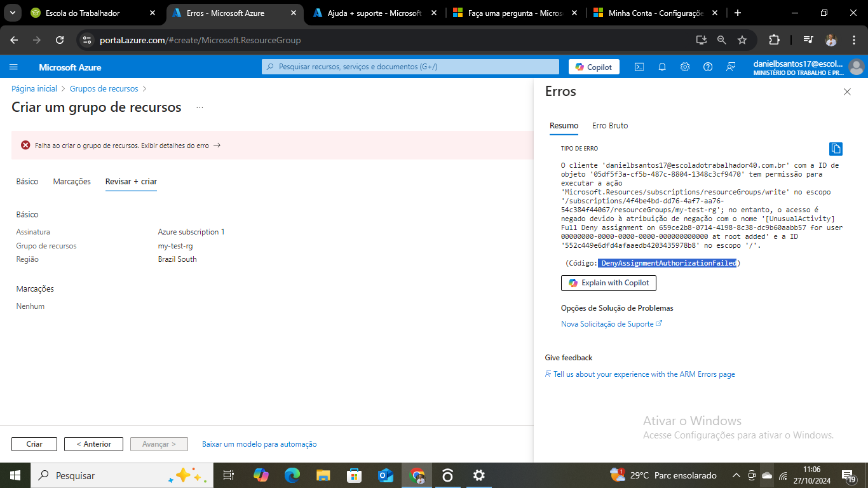The image size is (868, 488).
Task: Click the Criar button
Action: 34,444
